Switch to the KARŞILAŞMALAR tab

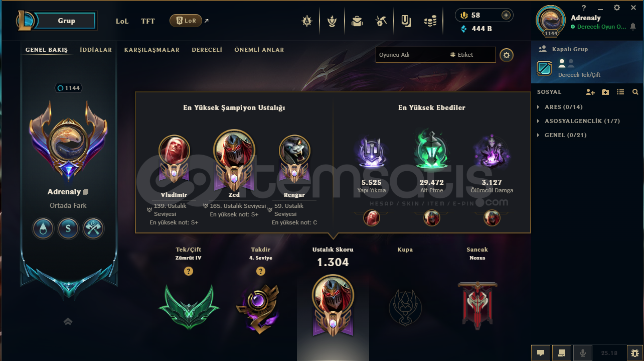(152, 50)
